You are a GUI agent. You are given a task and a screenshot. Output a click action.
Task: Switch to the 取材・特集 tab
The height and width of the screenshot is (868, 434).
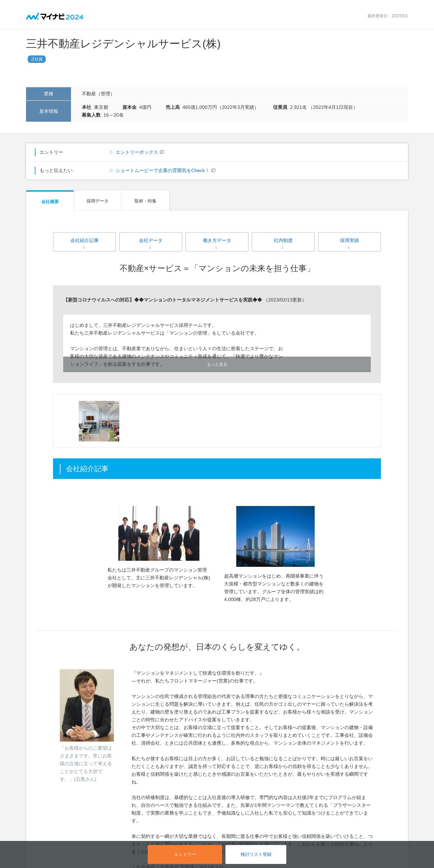click(x=145, y=201)
